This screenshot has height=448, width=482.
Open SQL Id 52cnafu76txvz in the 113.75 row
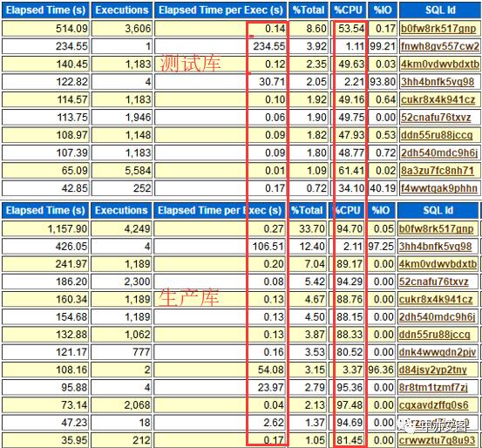point(436,117)
